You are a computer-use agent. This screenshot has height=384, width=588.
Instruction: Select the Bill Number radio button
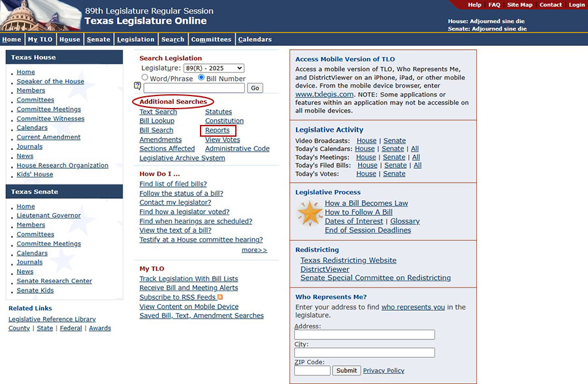click(201, 77)
